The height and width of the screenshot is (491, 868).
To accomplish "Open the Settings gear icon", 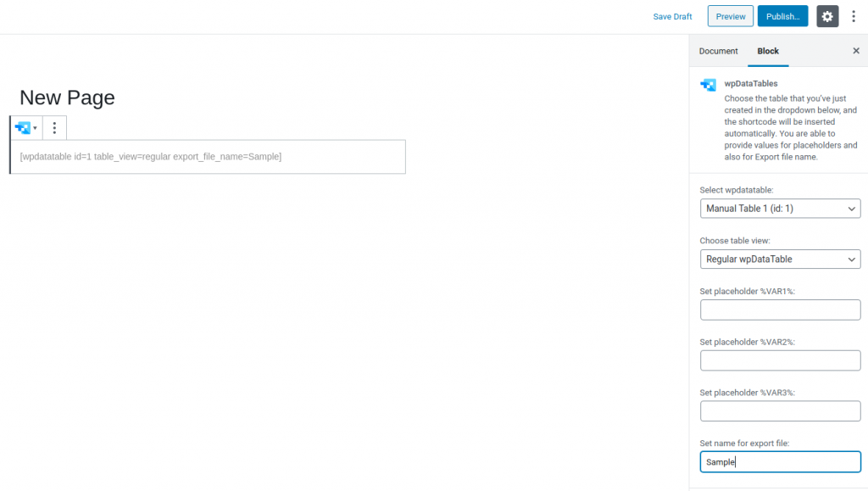I will tap(827, 16).
